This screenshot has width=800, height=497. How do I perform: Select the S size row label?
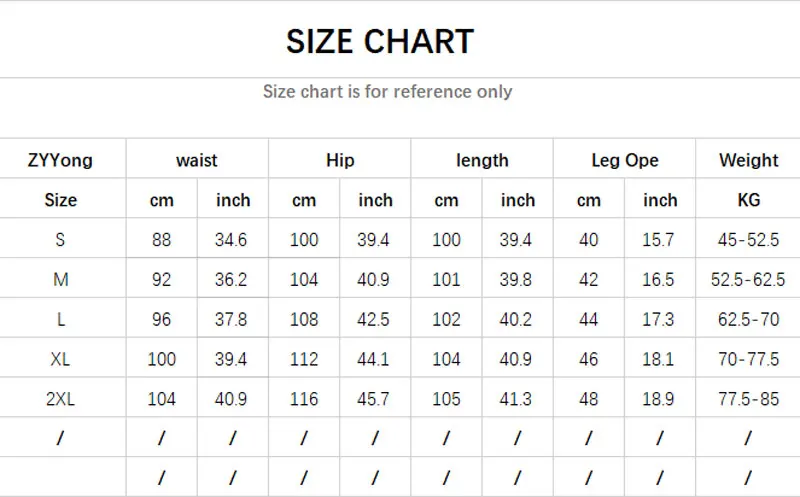(x=60, y=239)
